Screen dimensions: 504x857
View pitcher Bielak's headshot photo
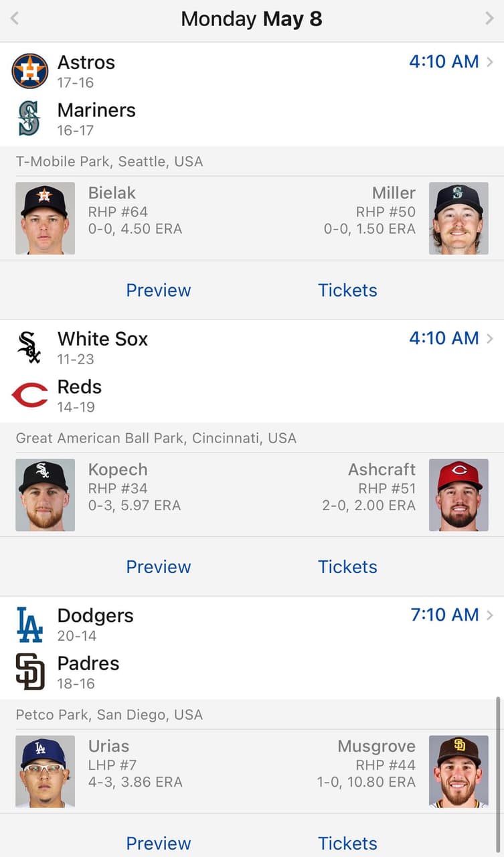click(46, 218)
